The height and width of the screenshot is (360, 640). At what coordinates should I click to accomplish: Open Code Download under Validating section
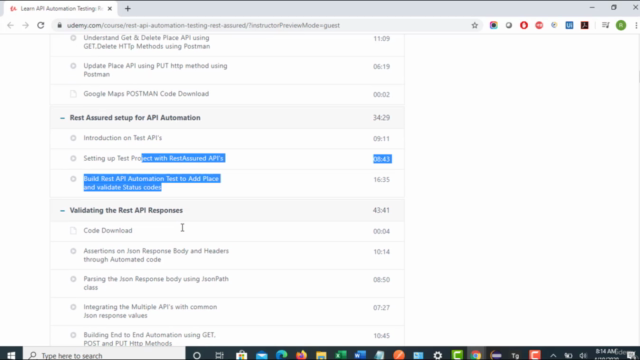108,230
